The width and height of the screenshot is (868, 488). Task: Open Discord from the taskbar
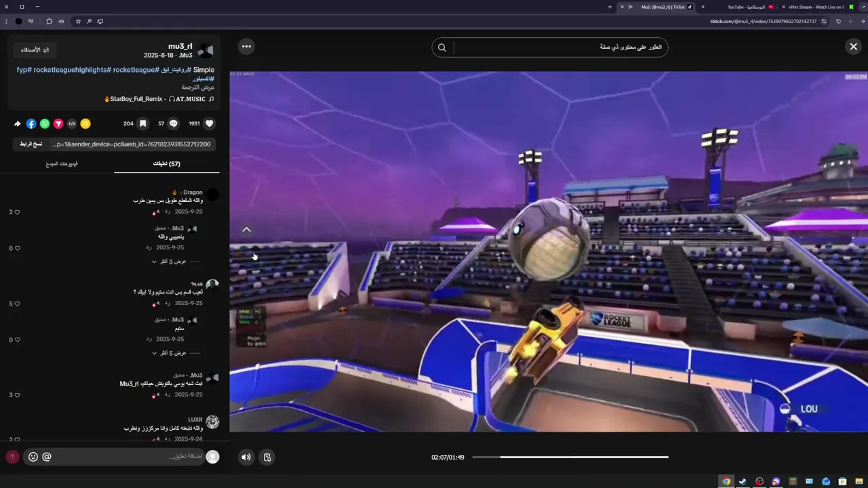(776, 482)
